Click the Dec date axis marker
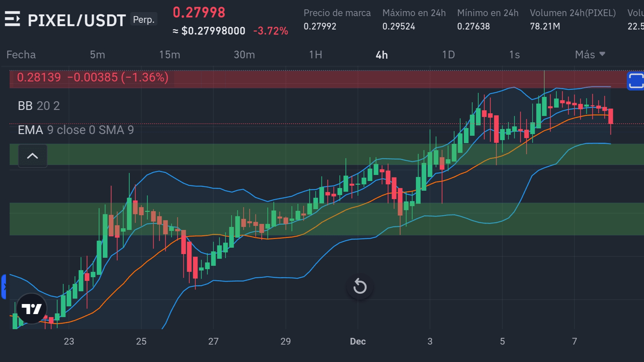The height and width of the screenshot is (362, 644). click(358, 341)
